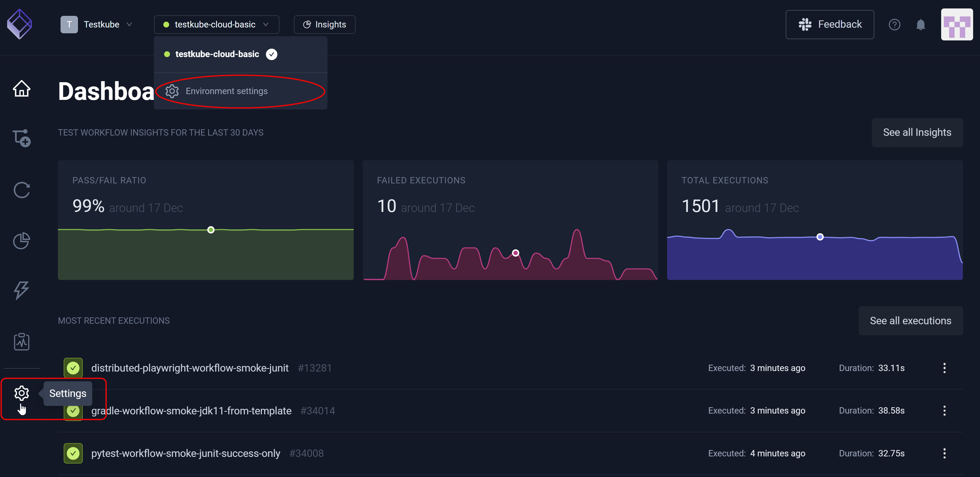Open options menu for distributed-playwright-workflow-smoke-junit
This screenshot has height=477, width=980.
point(944,368)
